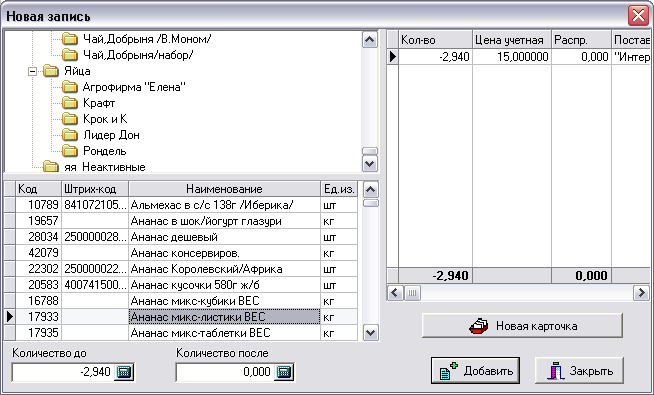Image resolution: width=654 pixels, height=395 pixels.
Task: Open the яя Неактивные folder
Action: click(x=104, y=167)
